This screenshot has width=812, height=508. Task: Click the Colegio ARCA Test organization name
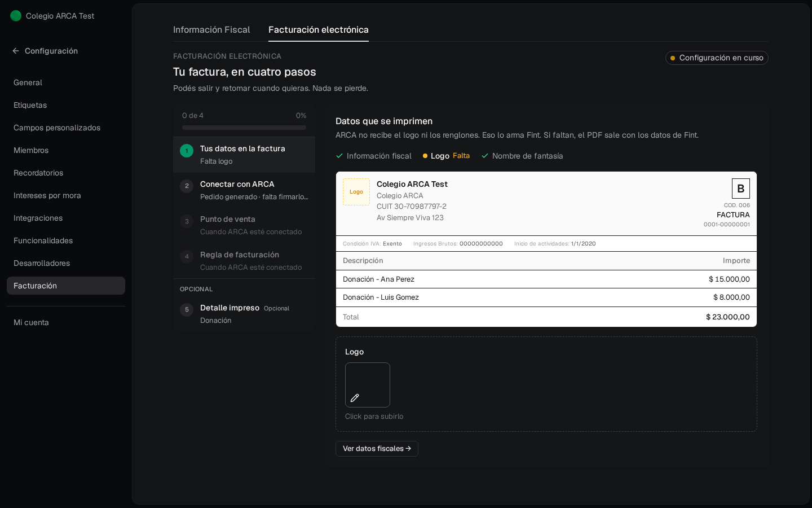tap(60, 16)
